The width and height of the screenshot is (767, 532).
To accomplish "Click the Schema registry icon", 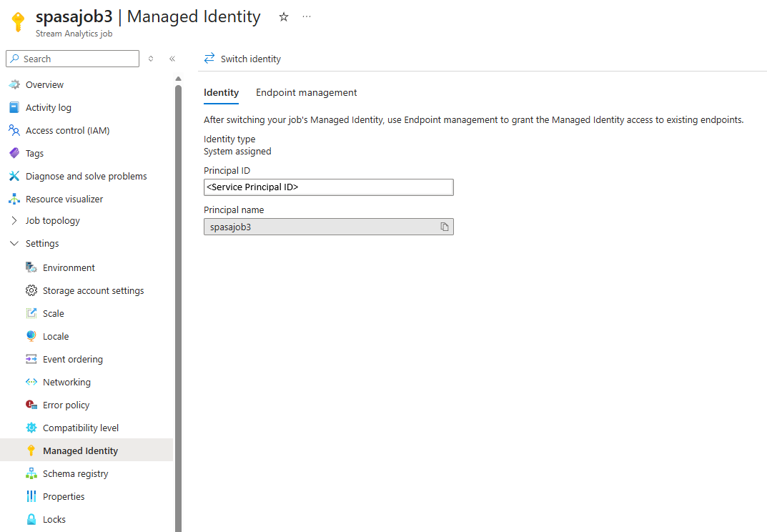I will 31,473.
